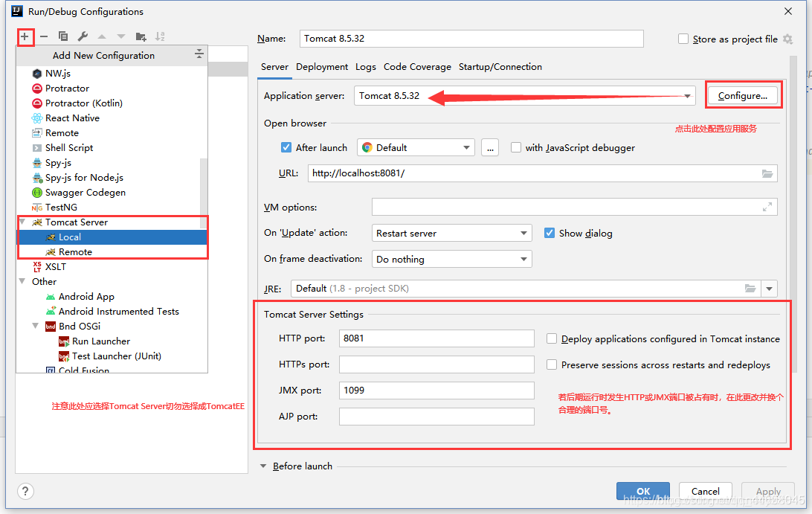The height and width of the screenshot is (514, 812).
Task: Click the browser ellipsis button
Action: coord(490,148)
